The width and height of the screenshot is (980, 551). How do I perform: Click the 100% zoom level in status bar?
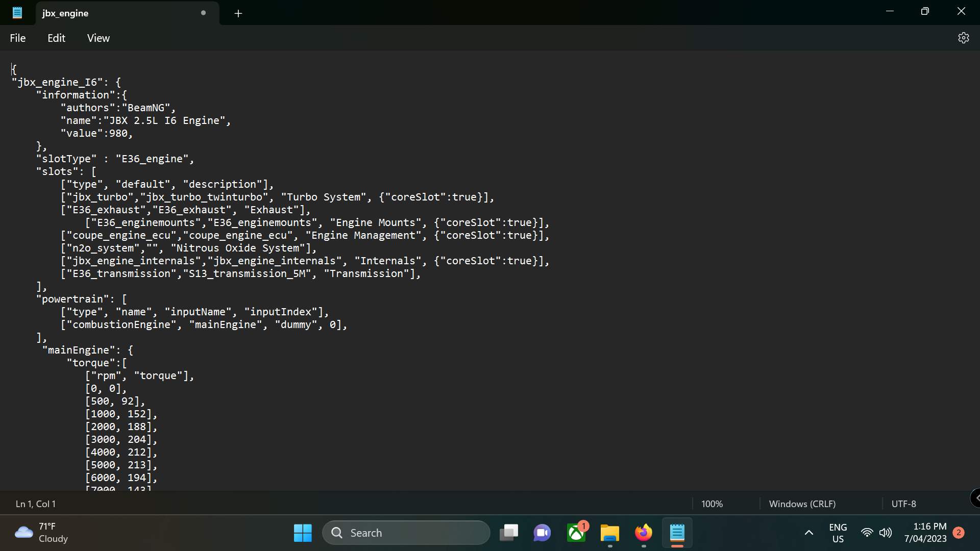click(x=712, y=504)
